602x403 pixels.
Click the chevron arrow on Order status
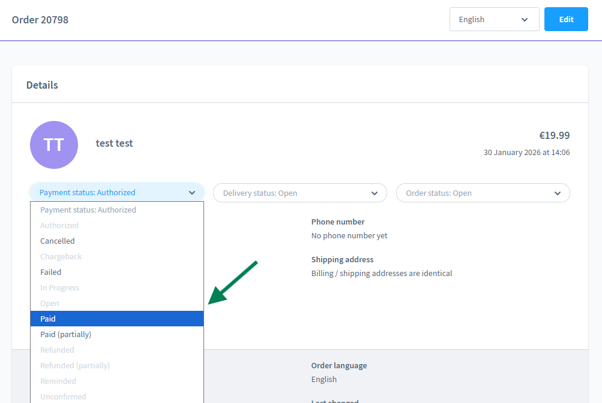[x=557, y=193]
